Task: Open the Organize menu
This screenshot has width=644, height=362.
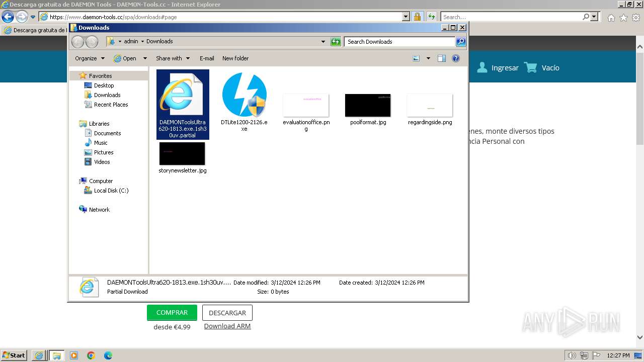Action: (x=90, y=58)
